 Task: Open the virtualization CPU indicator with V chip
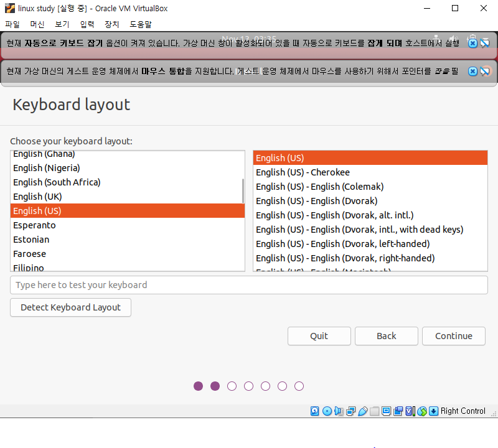coord(410,411)
